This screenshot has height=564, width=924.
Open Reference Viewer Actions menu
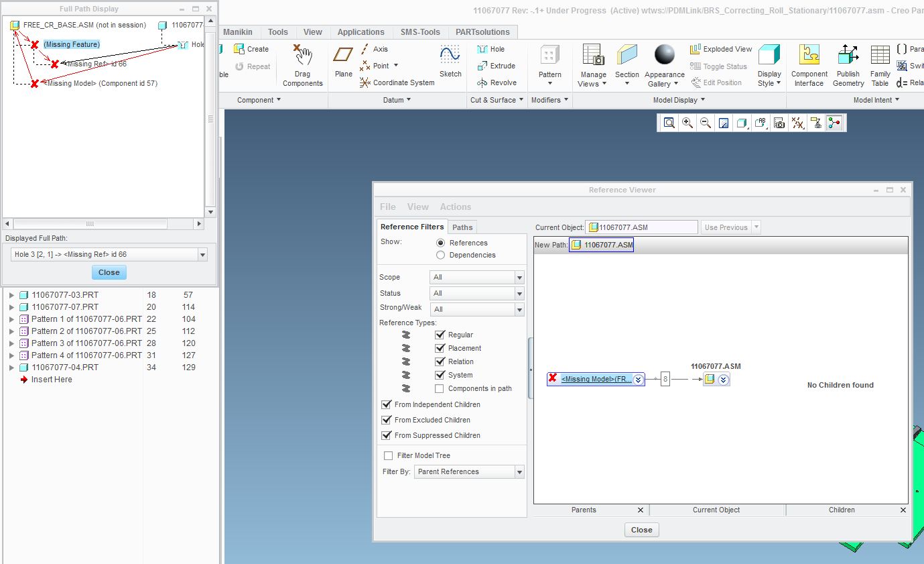click(x=456, y=207)
